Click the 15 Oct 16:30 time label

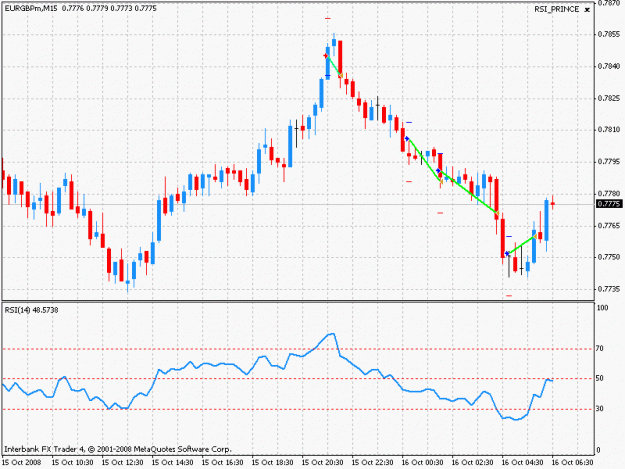click(222, 463)
